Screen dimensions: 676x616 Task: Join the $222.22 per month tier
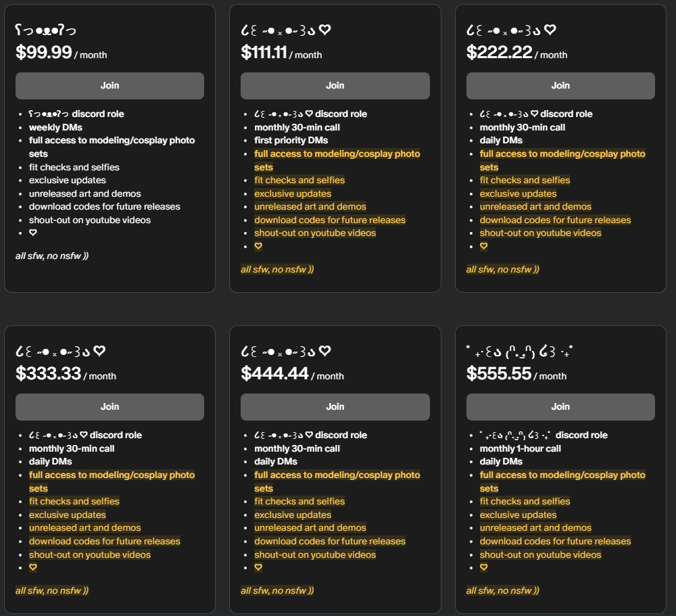point(560,85)
